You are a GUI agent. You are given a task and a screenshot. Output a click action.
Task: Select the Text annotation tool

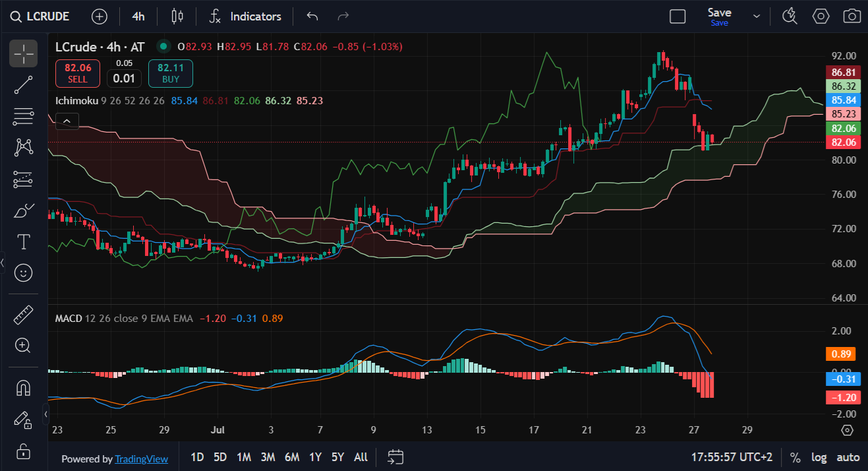[23, 241]
